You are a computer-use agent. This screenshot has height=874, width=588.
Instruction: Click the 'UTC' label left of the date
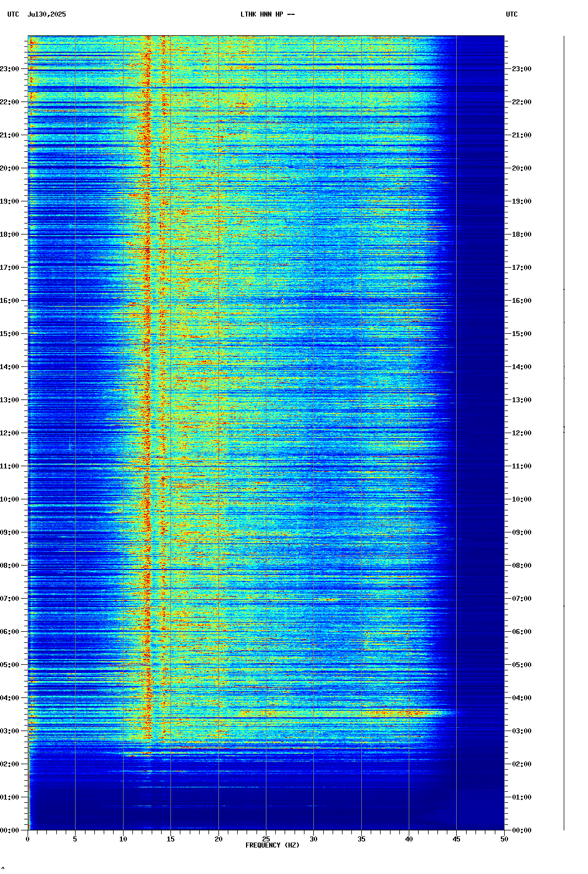pyautogui.click(x=13, y=14)
